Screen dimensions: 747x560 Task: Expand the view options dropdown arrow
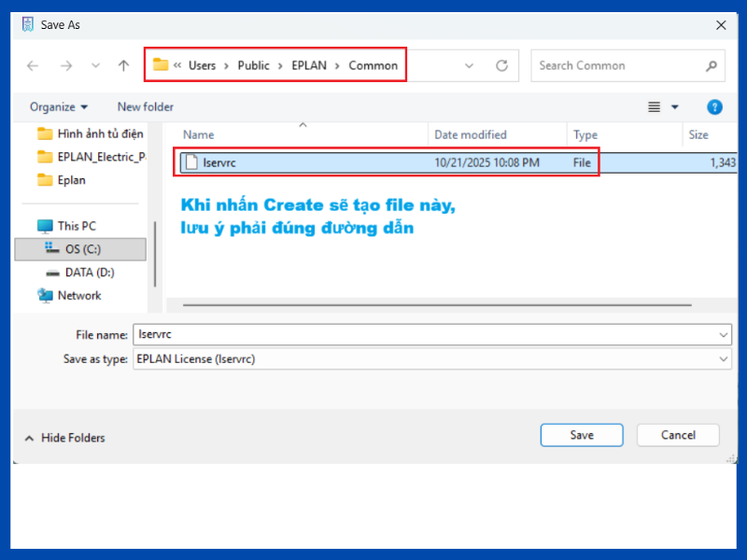point(675,107)
